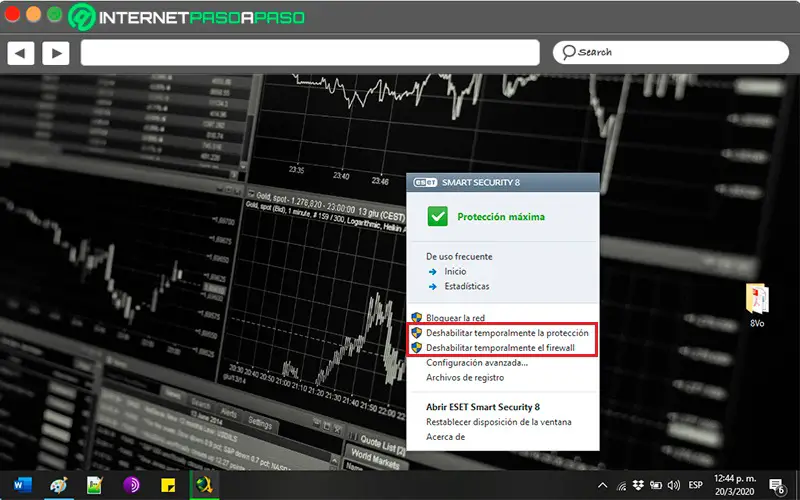Image resolution: width=800 pixels, height=500 pixels.
Task: Open Acerca de in the ESET menu
Action: click(x=445, y=437)
